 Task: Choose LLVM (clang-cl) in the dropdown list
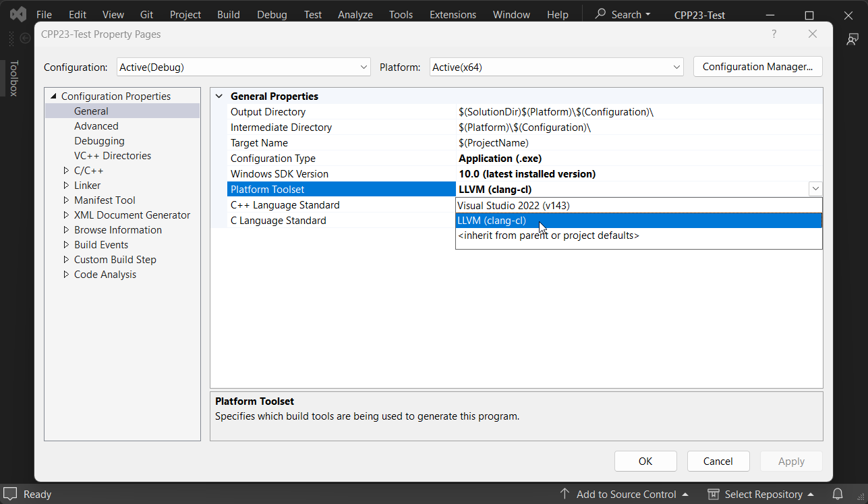click(x=639, y=221)
